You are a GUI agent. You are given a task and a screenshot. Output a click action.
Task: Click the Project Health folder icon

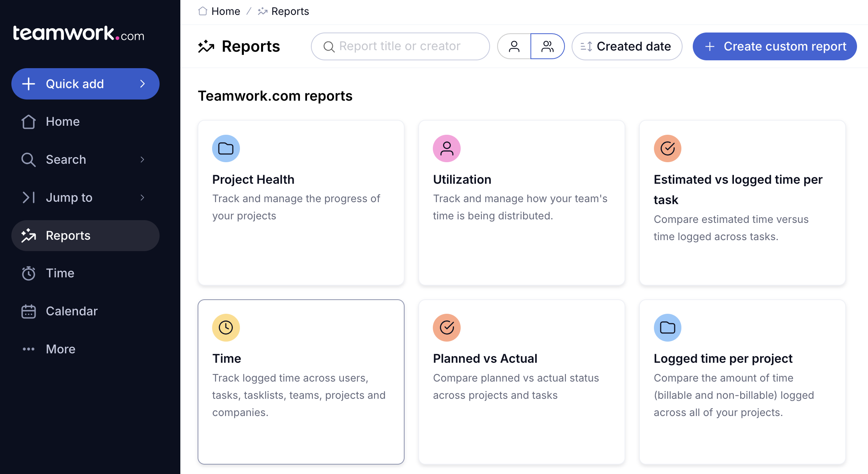tap(226, 148)
